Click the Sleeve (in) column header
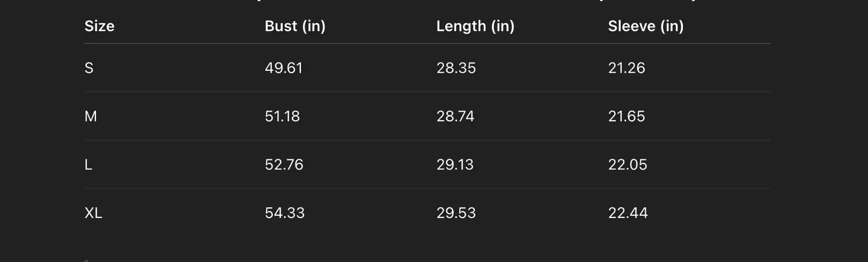The height and width of the screenshot is (262, 868). pos(646,26)
